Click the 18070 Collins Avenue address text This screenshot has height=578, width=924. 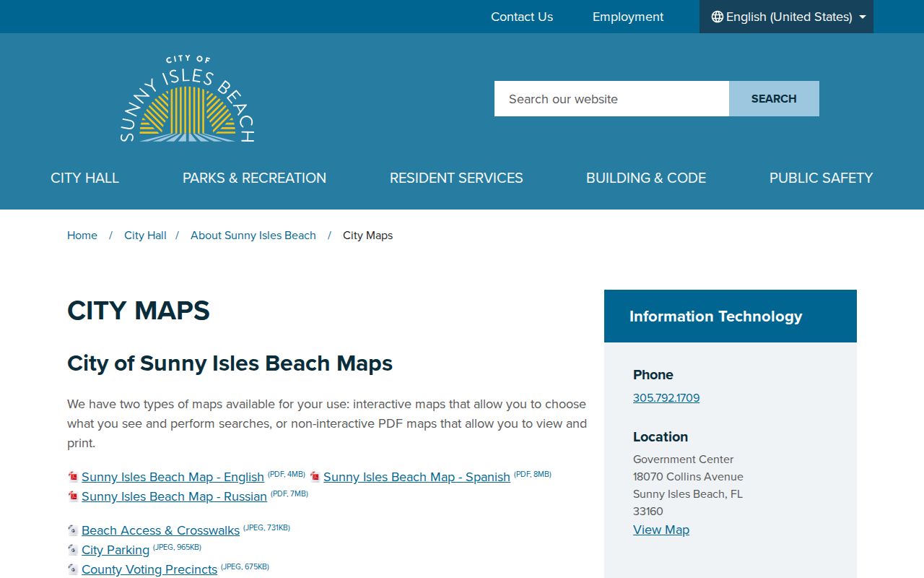pos(688,477)
